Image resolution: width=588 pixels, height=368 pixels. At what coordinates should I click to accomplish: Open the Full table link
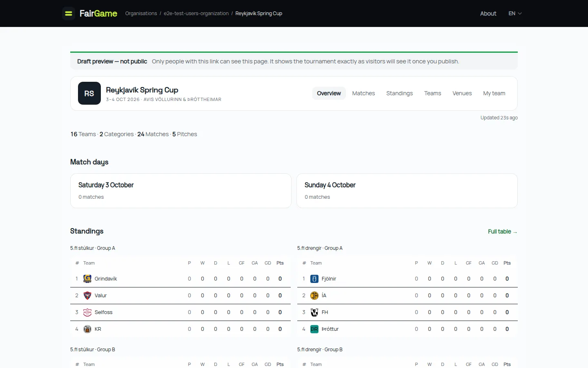tap(503, 231)
